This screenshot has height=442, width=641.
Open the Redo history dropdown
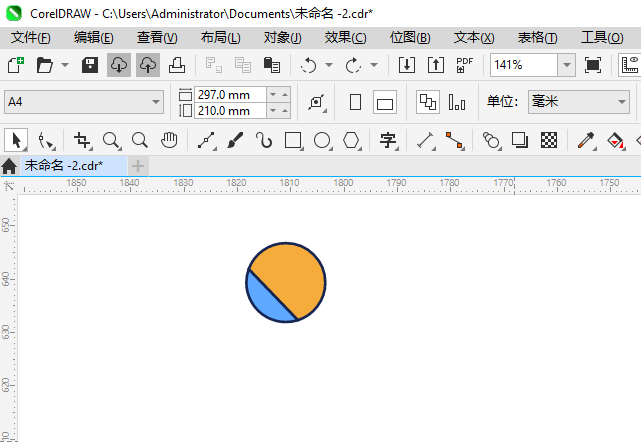[374, 65]
